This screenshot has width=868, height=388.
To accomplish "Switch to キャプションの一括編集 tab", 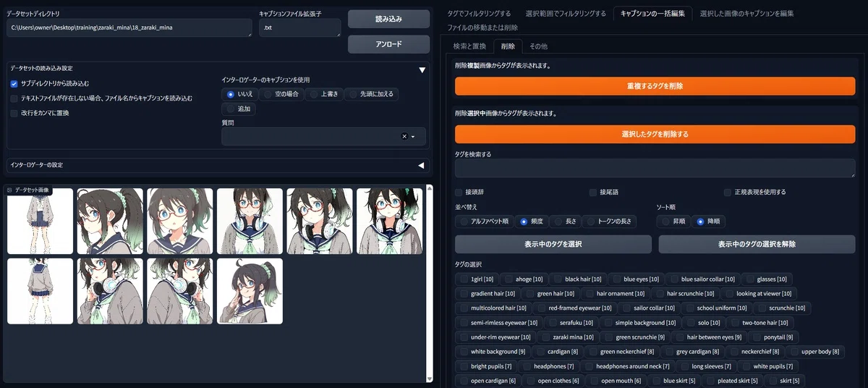I will pyautogui.click(x=652, y=13).
